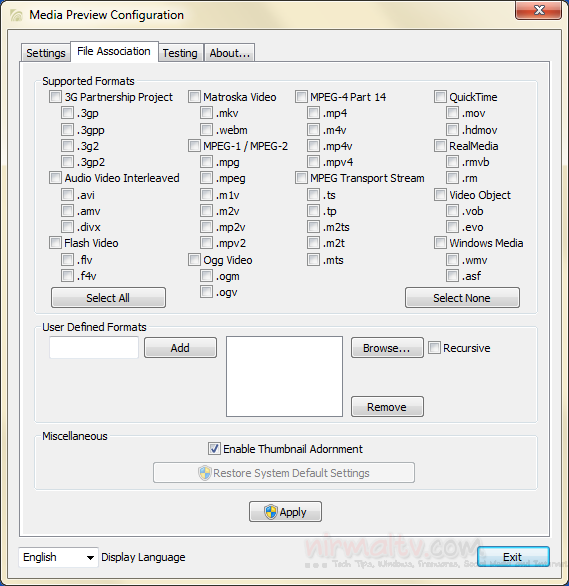The width and height of the screenshot is (569, 586).
Task: Click the shield icon on Apply button
Action: (x=270, y=512)
